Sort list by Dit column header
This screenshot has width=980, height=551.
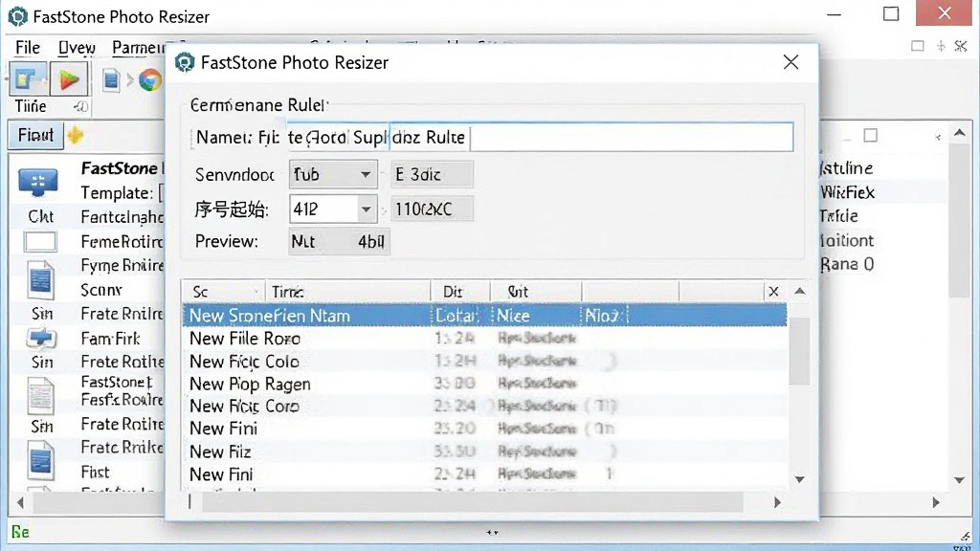460,292
